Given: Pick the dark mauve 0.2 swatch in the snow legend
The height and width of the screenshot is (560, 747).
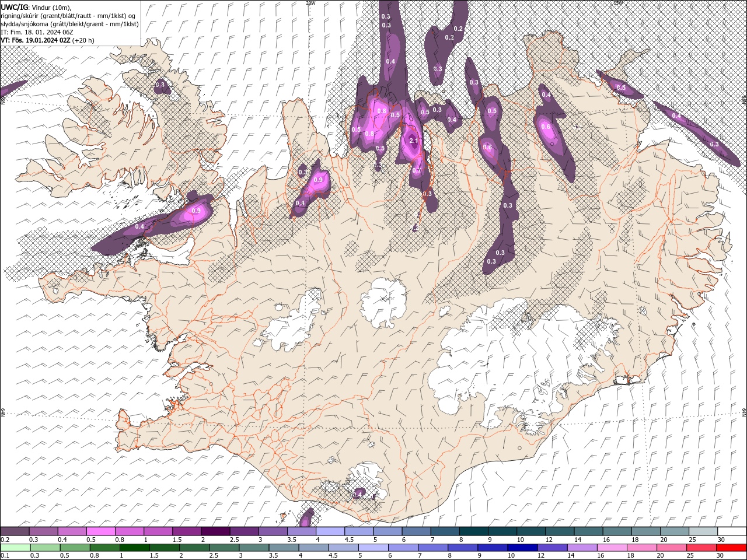Looking at the screenshot, I should click(15, 531).
